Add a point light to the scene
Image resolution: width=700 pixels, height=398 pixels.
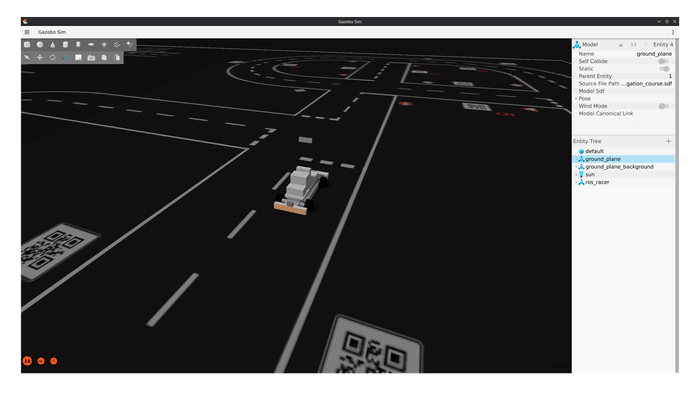pos(104,45)
